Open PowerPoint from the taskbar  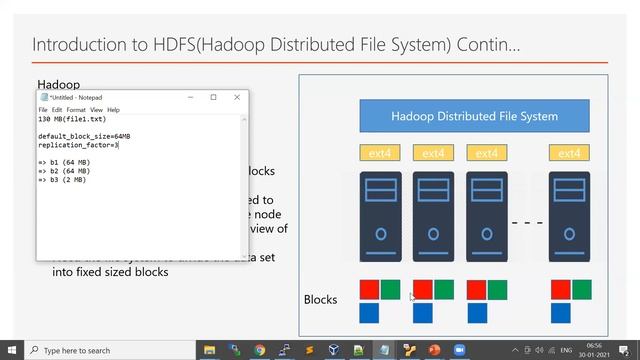(434, 350)
